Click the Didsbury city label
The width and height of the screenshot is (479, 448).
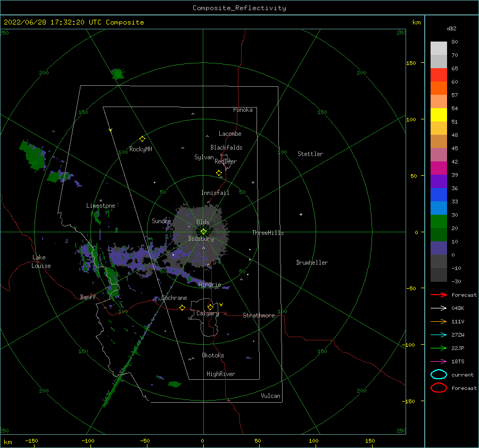pyautogui.click(x=201, y=239)
